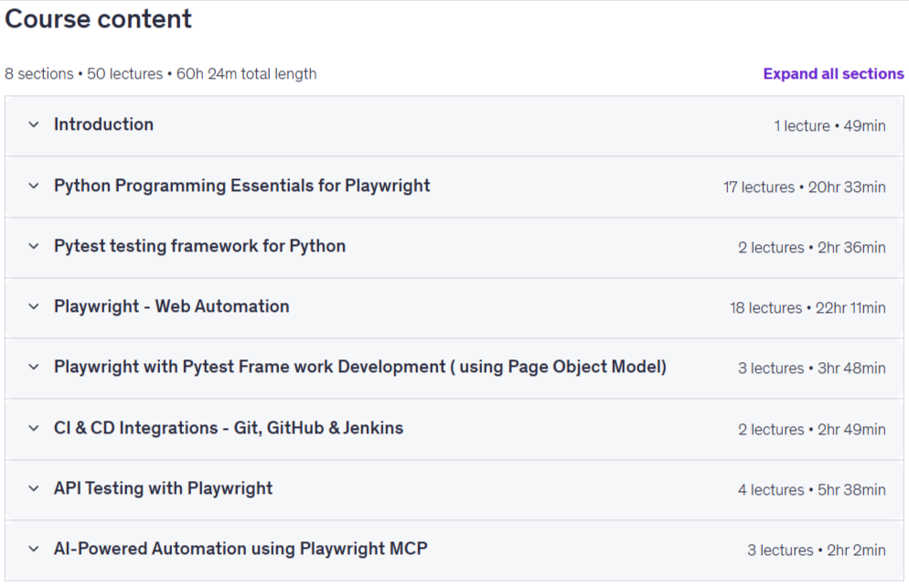Select CI & CD Integrations - Git, GitHub & Jenkins title
This screenshot has height=588, width=909.
coord(229,428)
